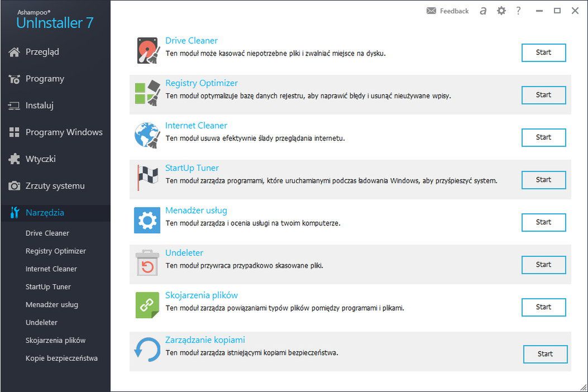
Task: Click the Registry Optimizer green blocks icon
Action: tap(147, 93)
